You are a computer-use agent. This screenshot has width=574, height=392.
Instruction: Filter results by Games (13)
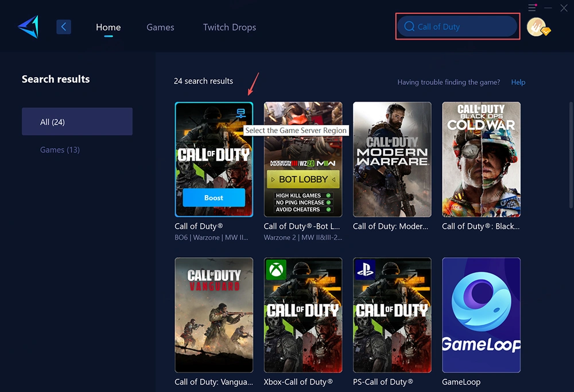point(60,150)
